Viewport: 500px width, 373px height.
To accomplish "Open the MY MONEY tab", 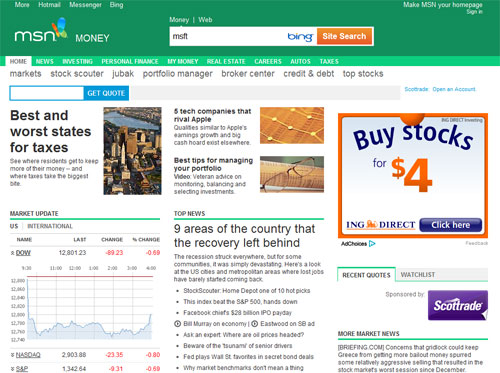I will (183, 61).
